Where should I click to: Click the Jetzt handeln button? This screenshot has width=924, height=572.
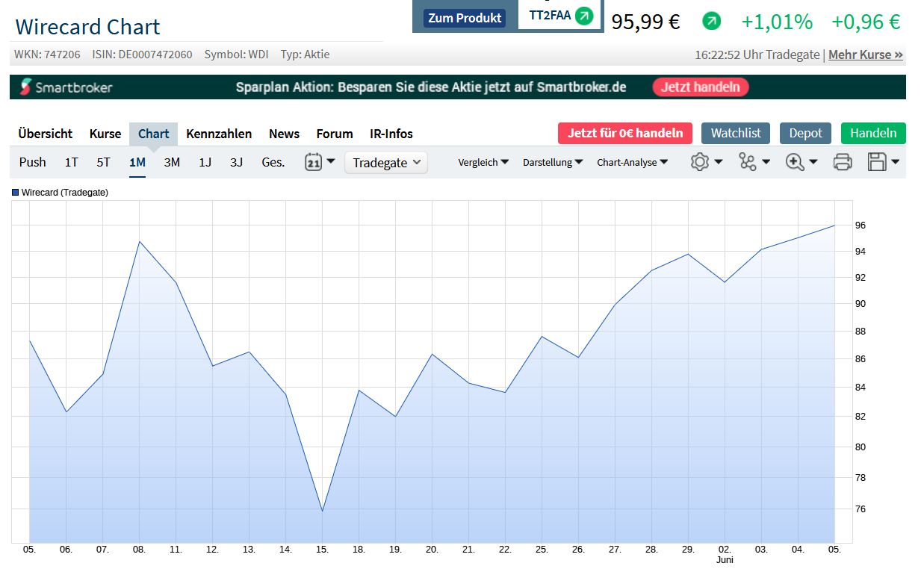700,87
